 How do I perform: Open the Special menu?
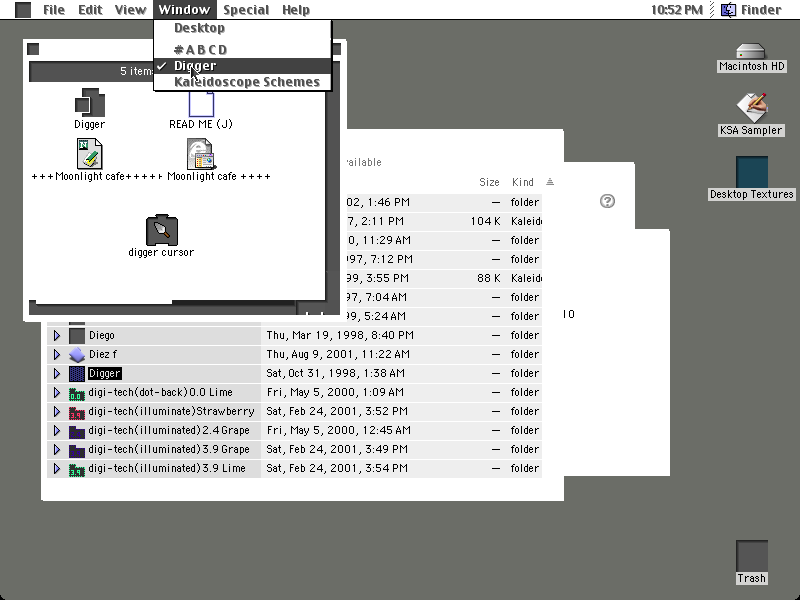point(246,10)
